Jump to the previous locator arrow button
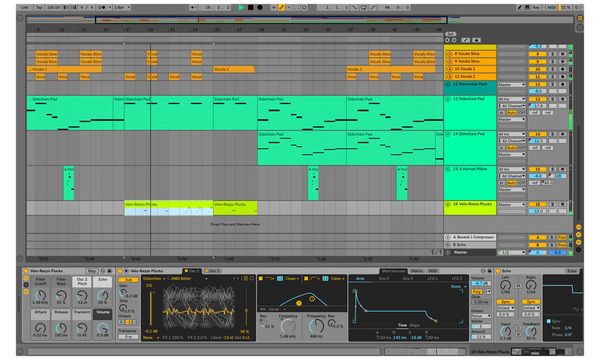 pos(447,40)
